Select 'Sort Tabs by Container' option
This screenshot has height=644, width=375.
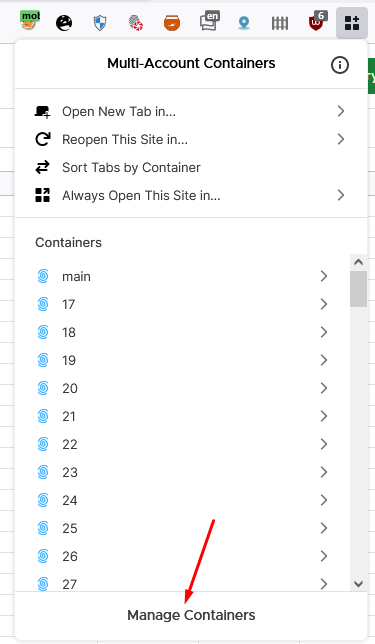coord(191,167)
